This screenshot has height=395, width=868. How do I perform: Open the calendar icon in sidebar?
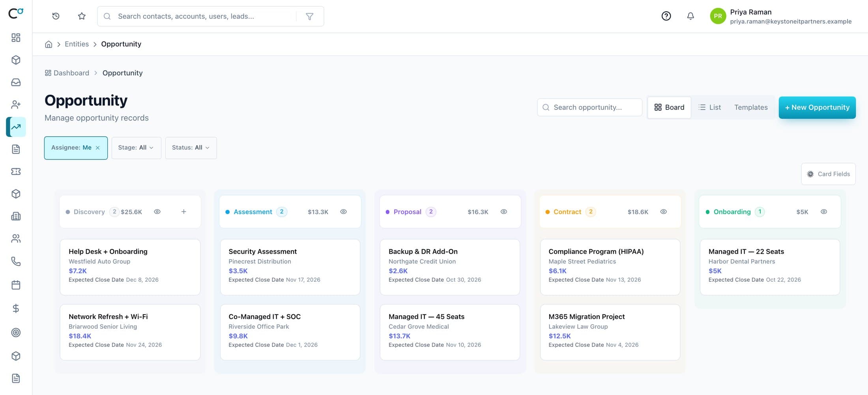[16, 285]
